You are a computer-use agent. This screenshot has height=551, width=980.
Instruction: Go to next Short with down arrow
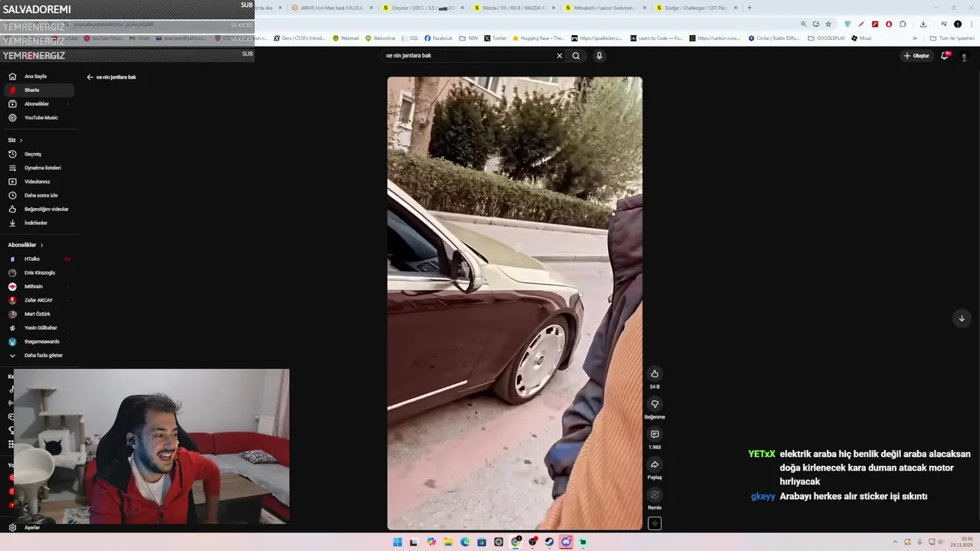pos(962,318)
